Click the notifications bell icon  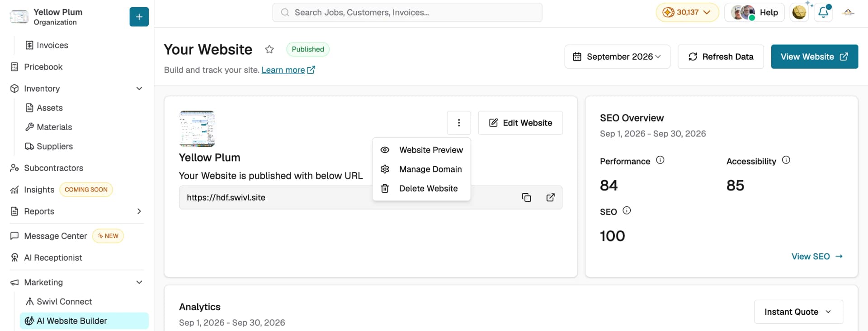click(x=823, y=13)
